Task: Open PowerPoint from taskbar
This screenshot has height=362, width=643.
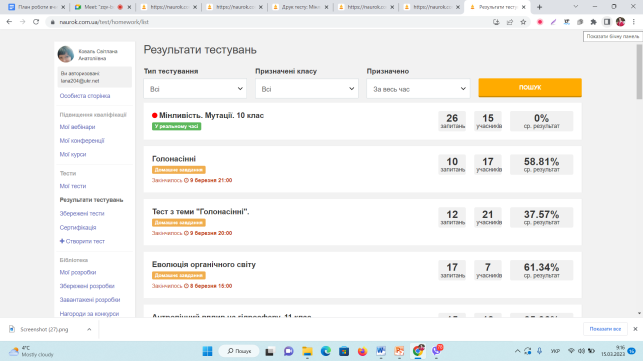Action: coord(399,351)
